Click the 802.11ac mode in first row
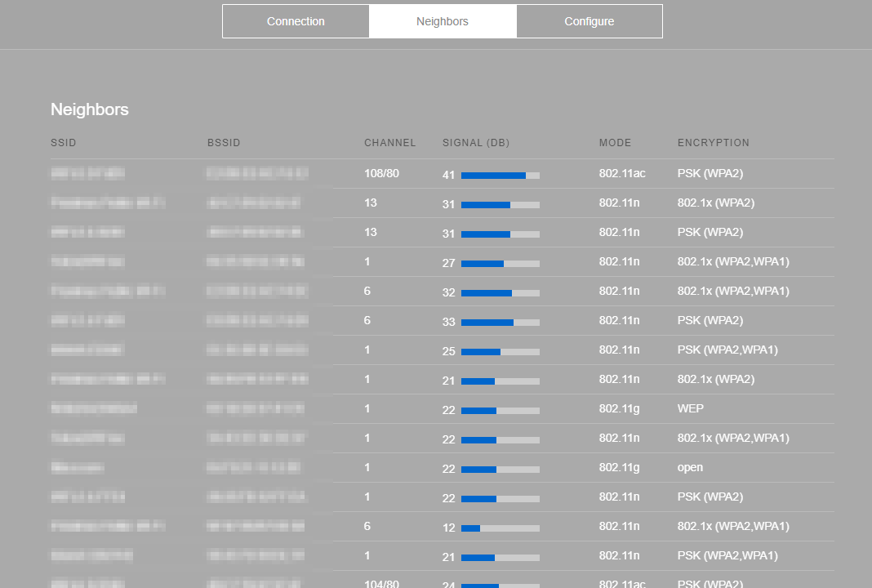Image resolution: width=872 pixels, height=588 pixels. (x=621, y=173)
